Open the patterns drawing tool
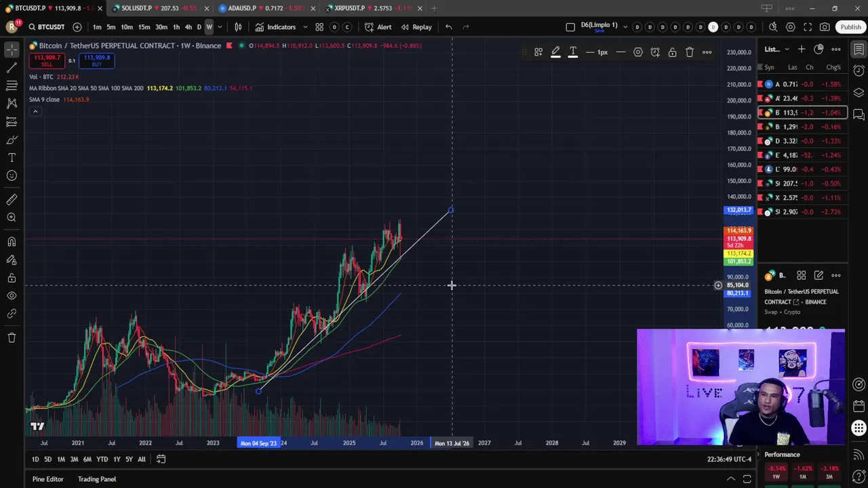Screen dimensions: 868x488 point(12,104)
